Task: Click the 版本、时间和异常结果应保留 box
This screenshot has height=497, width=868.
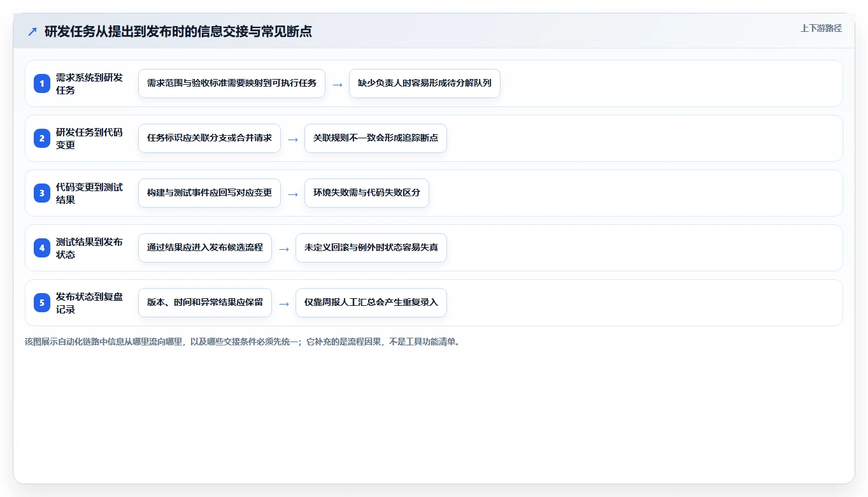Action: tap(205, 303)
